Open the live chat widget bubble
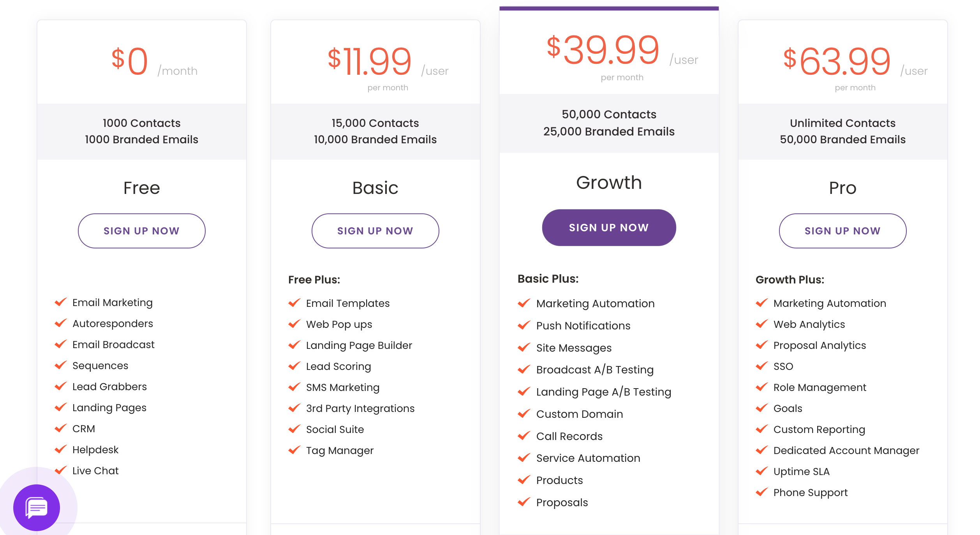The width and height of the screenshot is (980, 535). pyautogui.click(x=37, y=507)
